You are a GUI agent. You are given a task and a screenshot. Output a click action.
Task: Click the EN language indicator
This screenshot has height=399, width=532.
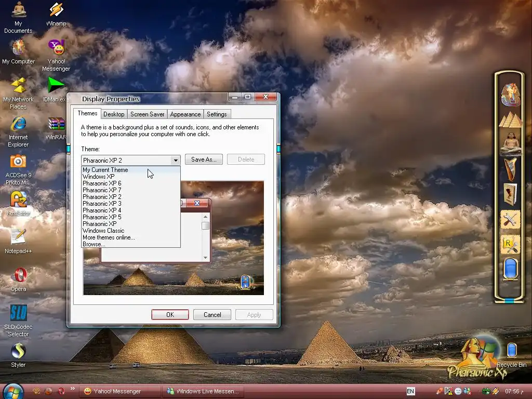[410, 391]
